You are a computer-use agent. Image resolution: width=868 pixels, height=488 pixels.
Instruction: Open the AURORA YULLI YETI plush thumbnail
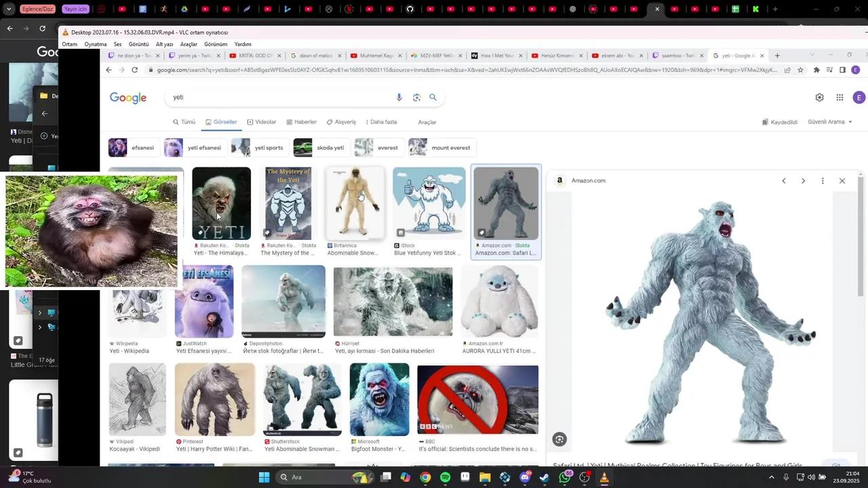click(x=500, y=302)
